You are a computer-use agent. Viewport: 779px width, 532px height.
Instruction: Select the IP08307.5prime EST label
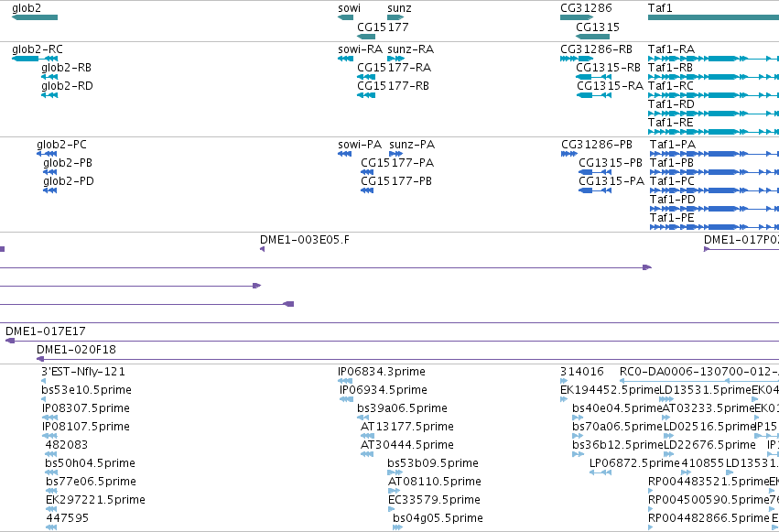[86, 408]
